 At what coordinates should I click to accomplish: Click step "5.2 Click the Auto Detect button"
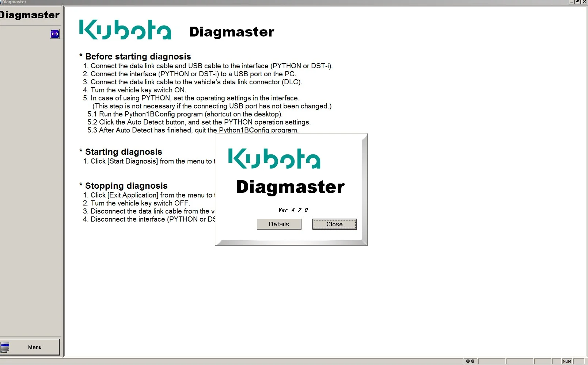[199, 122]
